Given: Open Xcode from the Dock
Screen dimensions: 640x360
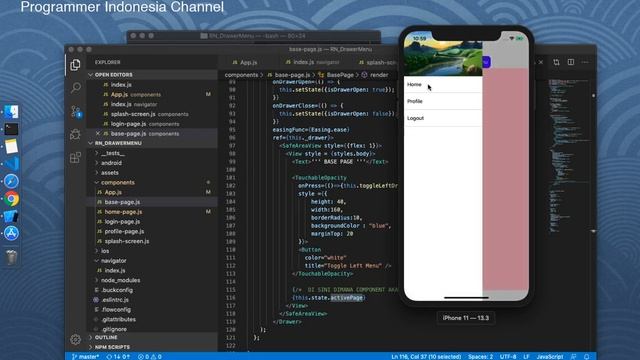Looking at the screenshot, I should (x=11, y=216).
